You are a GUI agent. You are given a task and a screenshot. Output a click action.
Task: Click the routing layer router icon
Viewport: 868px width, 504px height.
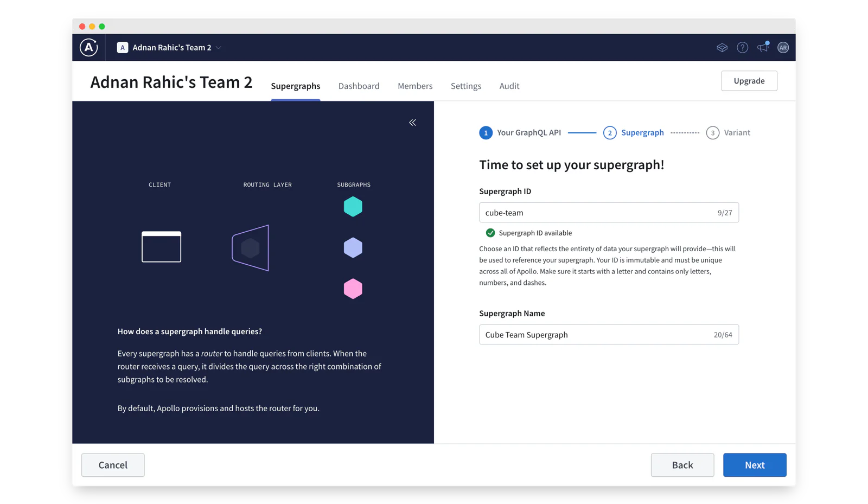pos(251,248)
